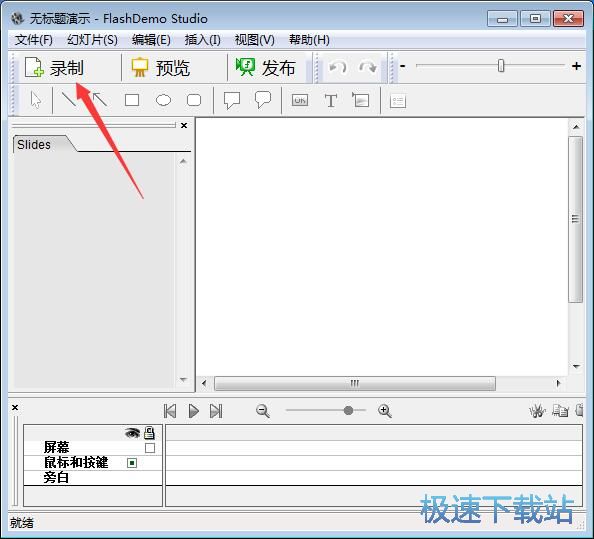
Task: Click the timeline zoom slider knob
Action: click(348, 410)
